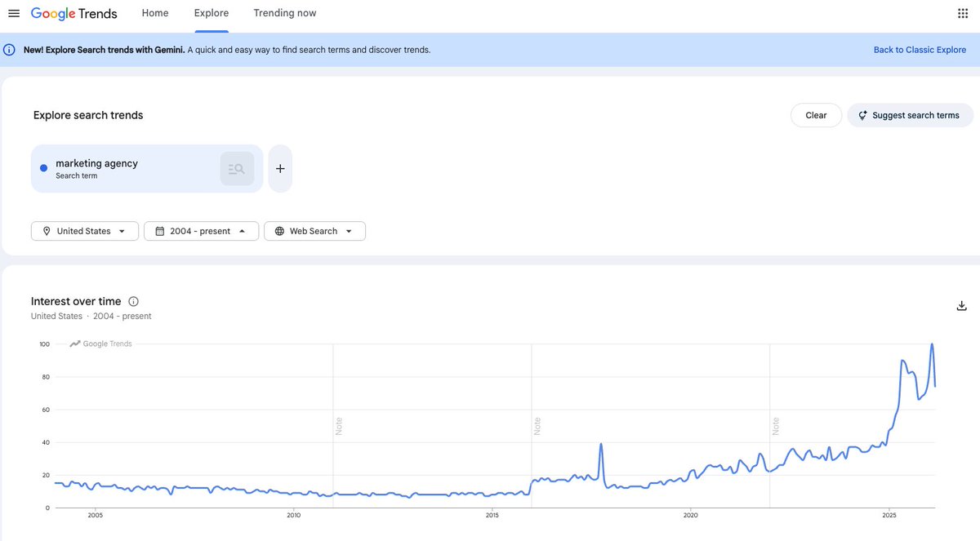Clear all search terms with the Clear button
The height and width of the screenshot is (541, 980).
[x=816, y=115]
